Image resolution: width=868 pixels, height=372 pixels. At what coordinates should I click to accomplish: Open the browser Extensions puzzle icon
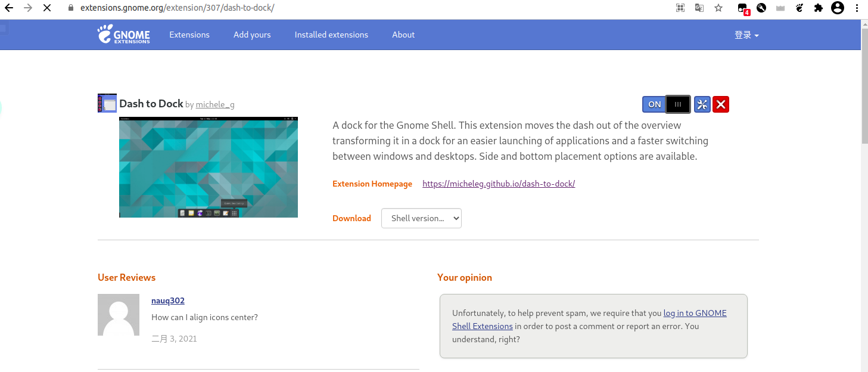click(819, 8)
